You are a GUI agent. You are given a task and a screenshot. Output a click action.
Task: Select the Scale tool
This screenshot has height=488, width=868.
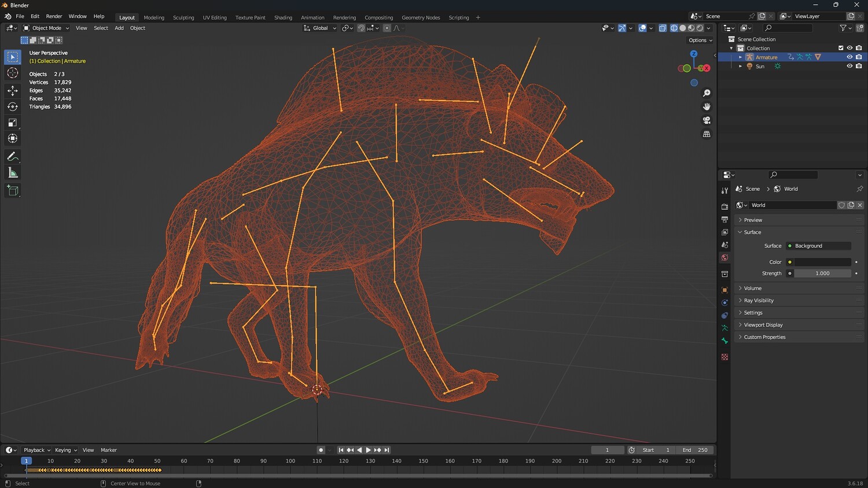click(13, 123)
